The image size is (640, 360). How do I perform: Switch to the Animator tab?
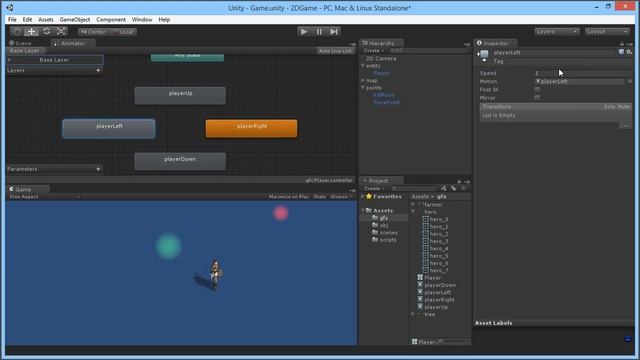coord(73,43)
